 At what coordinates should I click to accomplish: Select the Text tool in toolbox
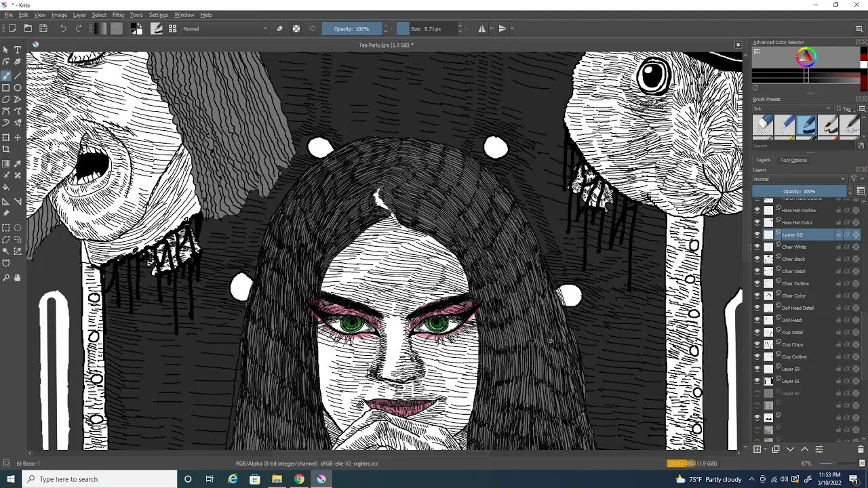coord(18,50)
